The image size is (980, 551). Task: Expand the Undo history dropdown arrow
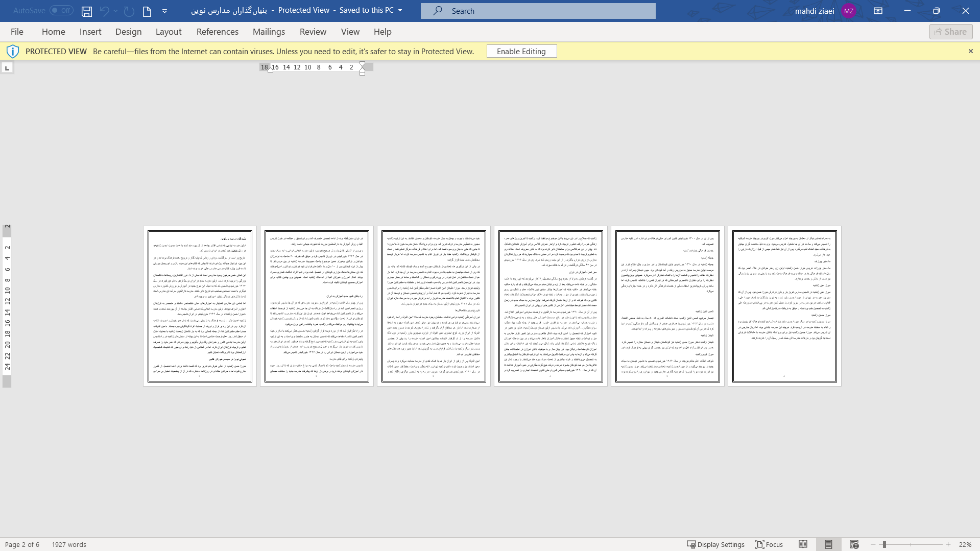(116, 11)
